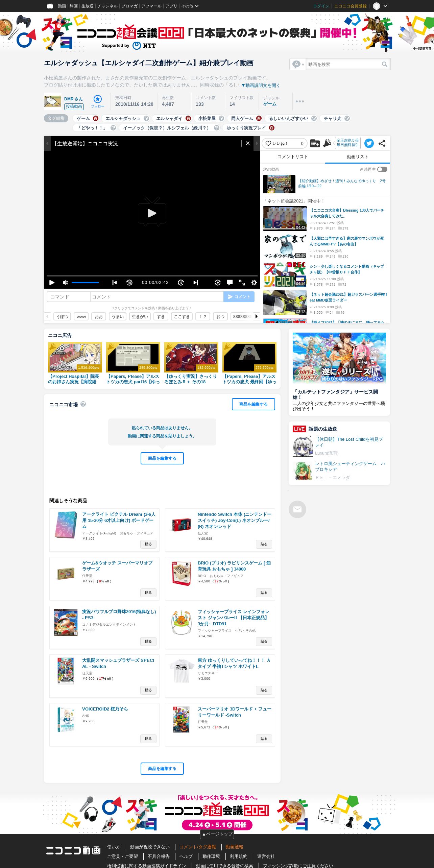This screenshot has width=434, height=868.
Task: Open 金玉超絶5倍 毎日無料福引 button
Action: coord(348,143)
